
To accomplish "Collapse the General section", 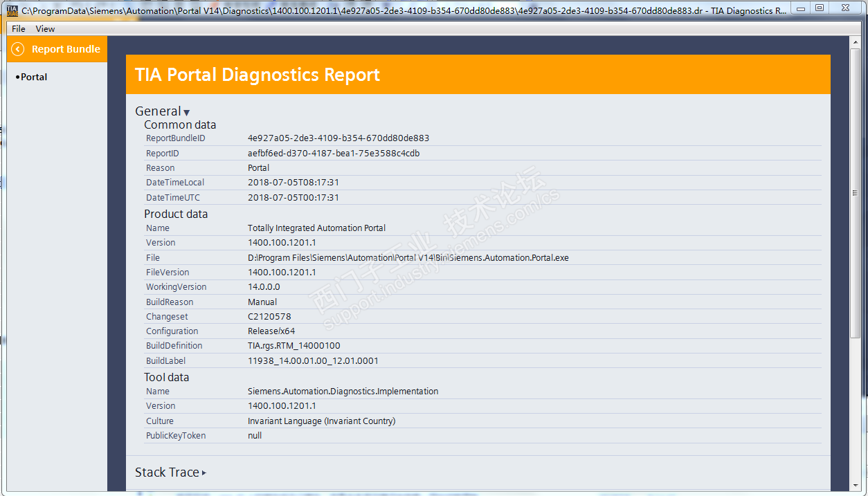I will tap(162, 111).
